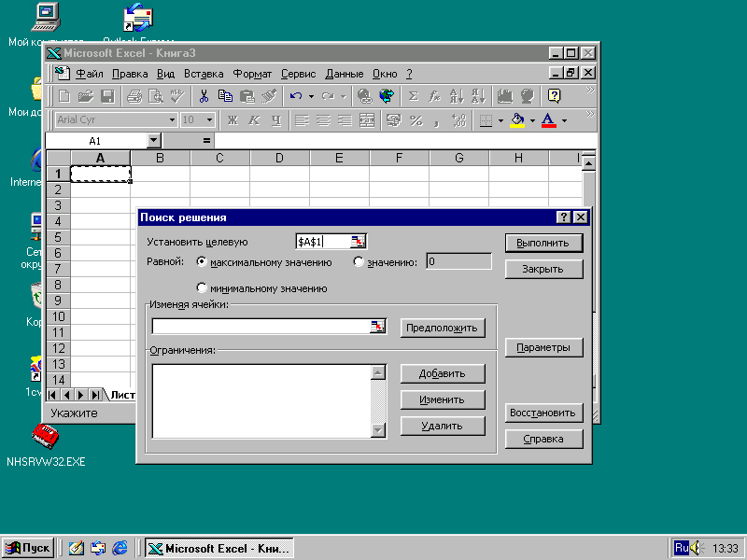Open the Сервис menu
The width and height of the screenshot is (747, 560).
coord(298,74)
